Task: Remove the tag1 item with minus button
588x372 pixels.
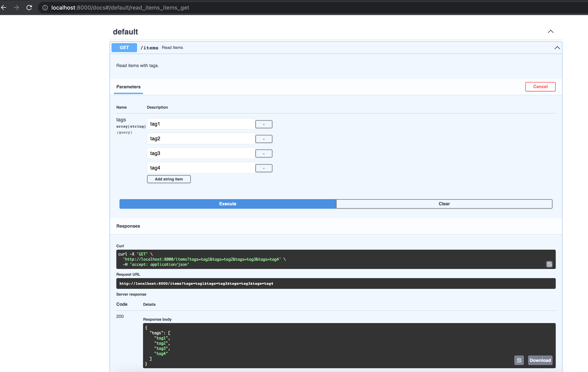Action: (264, 124)
